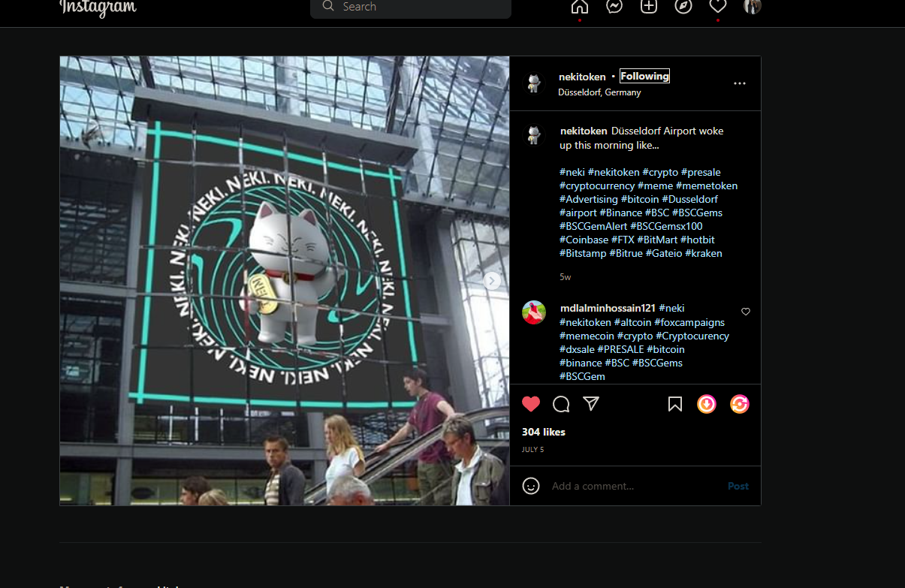The width and height of the screenshot is (905, 588).
Task: Open #hotbit hashtag in caption
Action: tap(698, 240)
